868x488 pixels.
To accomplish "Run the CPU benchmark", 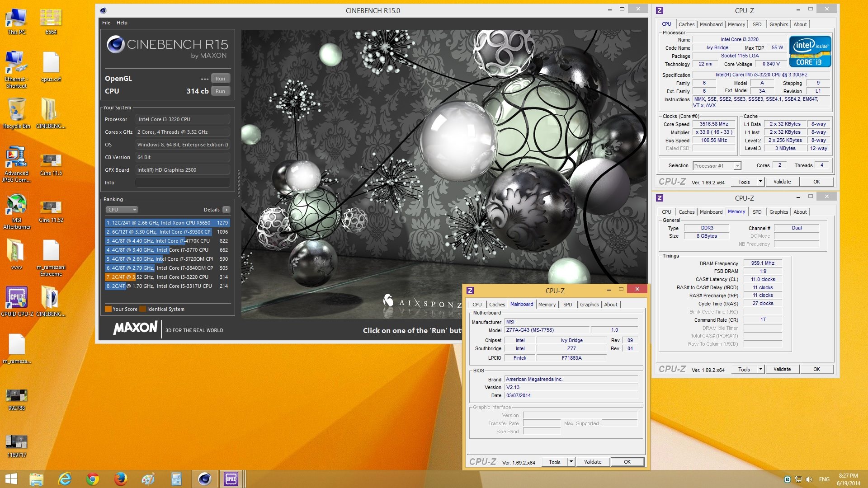I will click(x=220, y=91).
